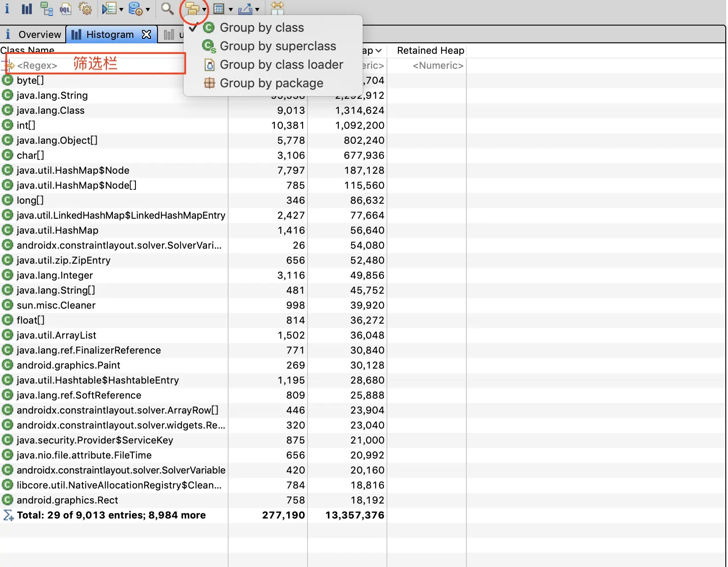Open the dominator tree toolbar icon
The image size is (728, 567).
46,8
